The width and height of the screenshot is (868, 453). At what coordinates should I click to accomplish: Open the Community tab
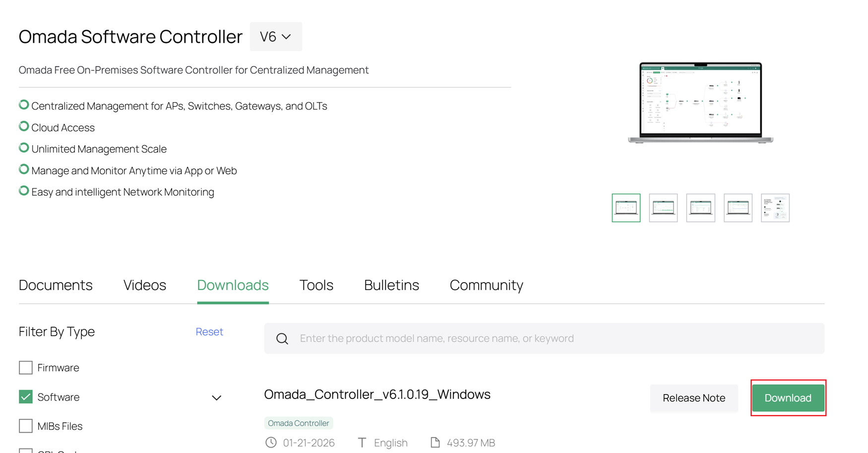point(486,285)
